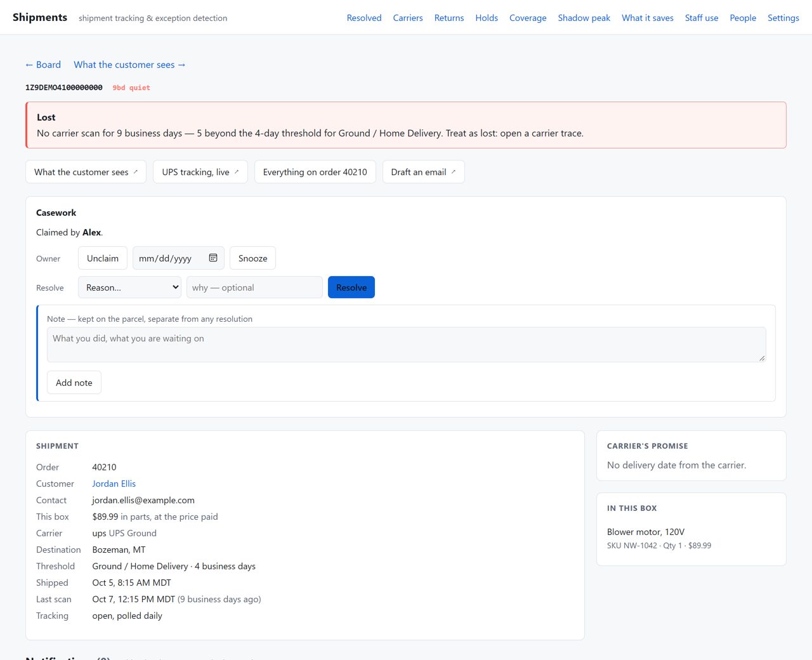Image resolution: width=812 pixels, height=660 pixels.
Task: Open the People page
Action: pyautogui.click(x=743, y=18)
